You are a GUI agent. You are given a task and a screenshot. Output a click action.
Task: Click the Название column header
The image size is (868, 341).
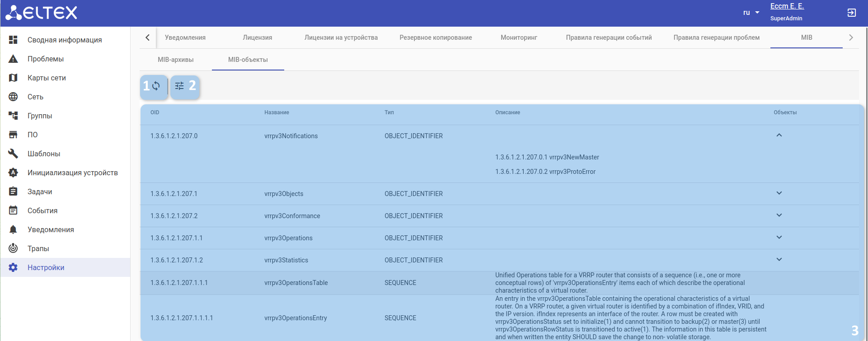pyautogui.click(x=277, y=112)
